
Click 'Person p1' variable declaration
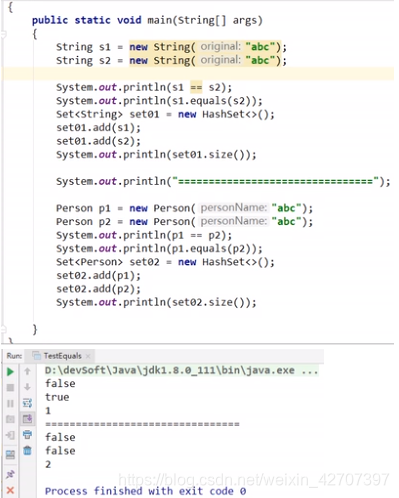[x=83, y=208]
